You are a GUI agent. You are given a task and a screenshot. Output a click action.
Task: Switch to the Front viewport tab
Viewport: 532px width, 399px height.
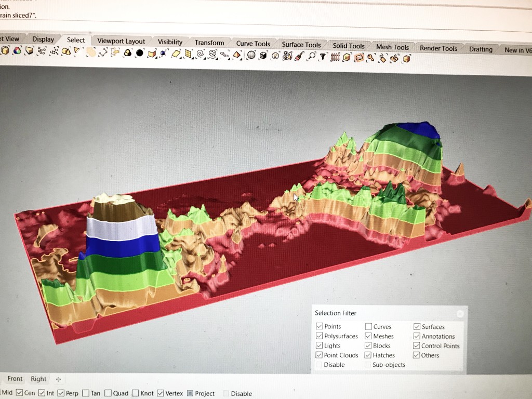click(x=15, y=379)
